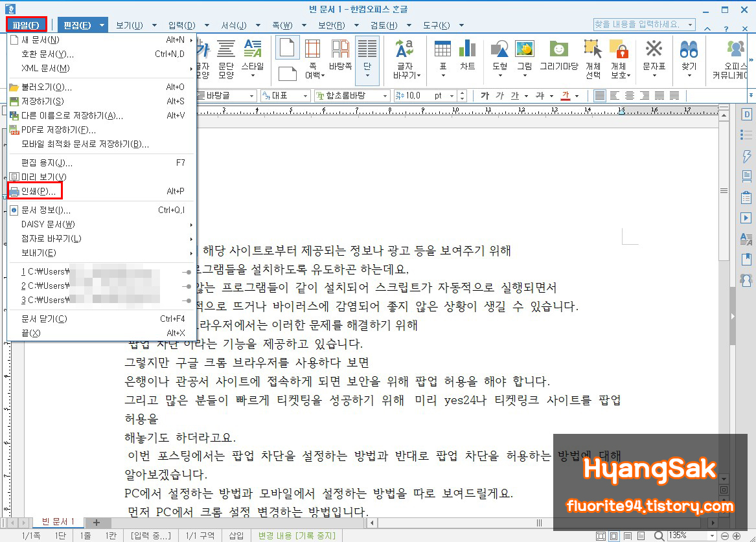Click the zoom in plus icon
This screenshot has height=542, width=756.
[x=737, y=536]
